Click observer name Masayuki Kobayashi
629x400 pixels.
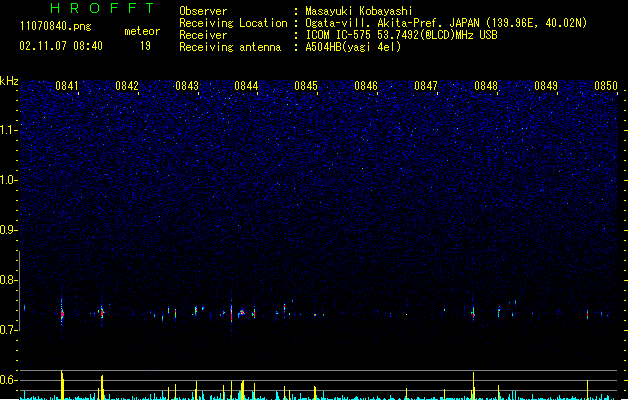[x=359, y=11]
